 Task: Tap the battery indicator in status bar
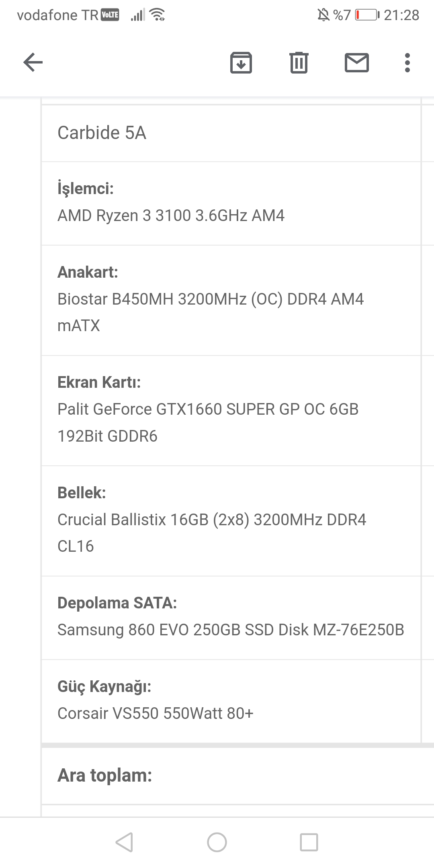pos(366,15)
